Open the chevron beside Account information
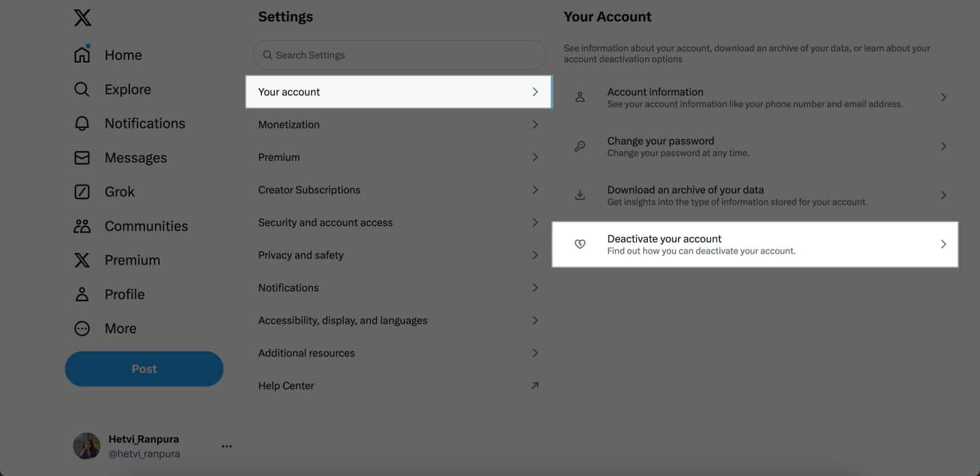The width and height of the screenshot is (980, 476). point(943,97)
